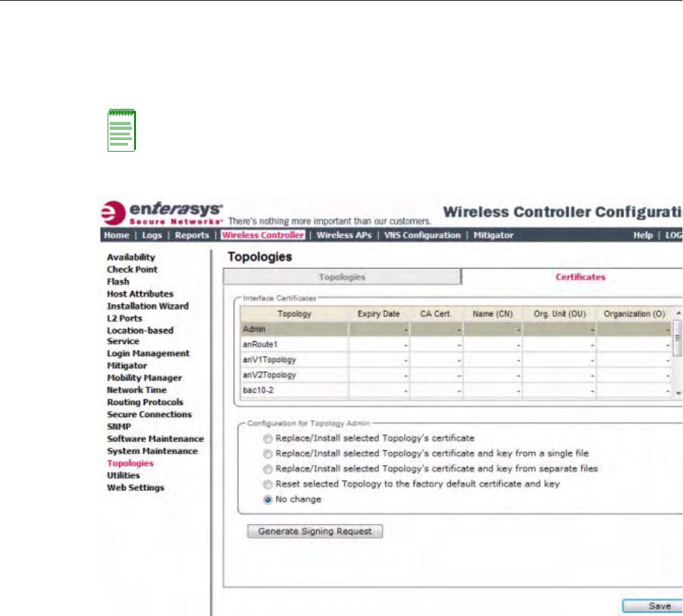This screenshot has width=683, height=616.
Task: Open VNS Configuration
Action: coord(422,236)
